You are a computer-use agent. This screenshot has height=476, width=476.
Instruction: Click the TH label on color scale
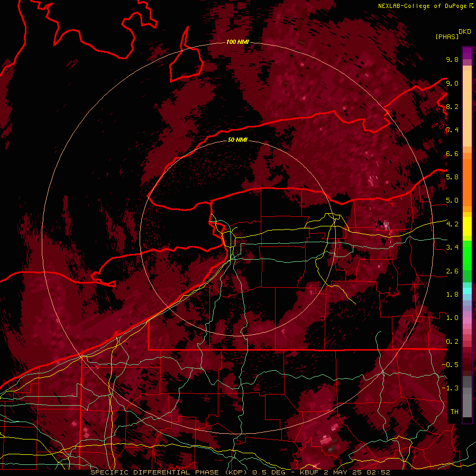[x=454, y=412]
